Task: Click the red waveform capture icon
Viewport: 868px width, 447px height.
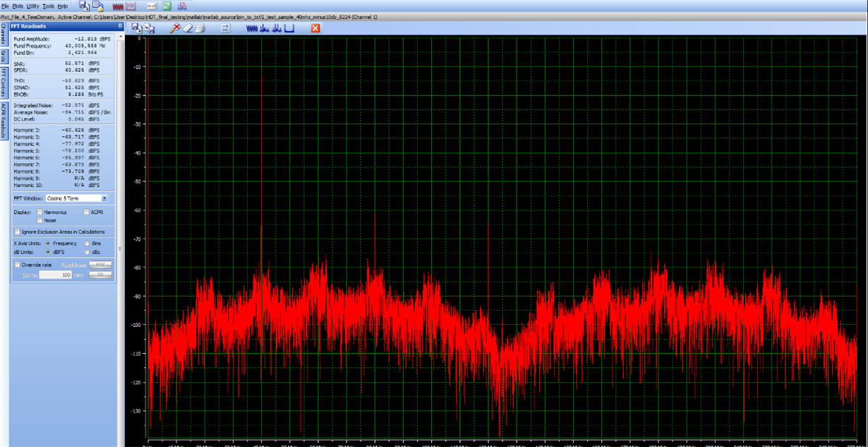Action: (118, 6)
